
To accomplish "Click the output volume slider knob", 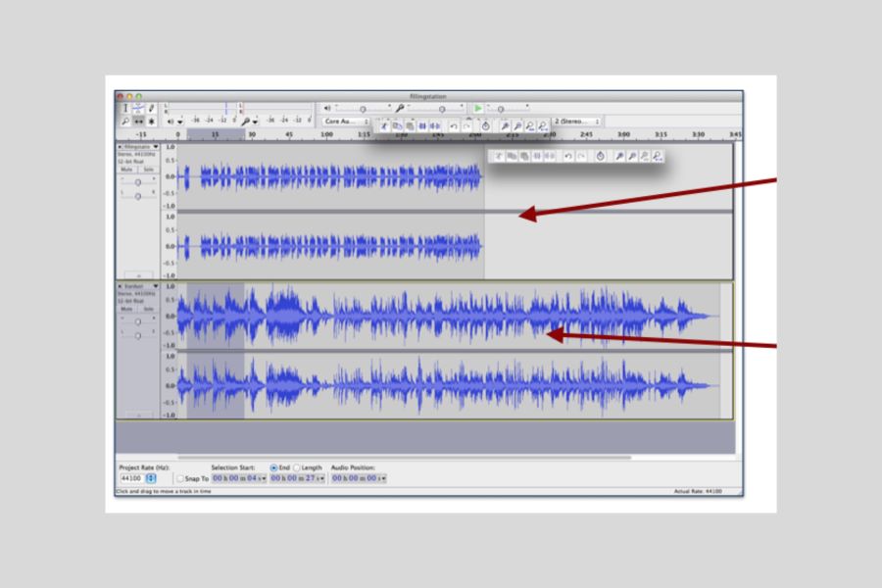I will pyautogui.click(x=363, y=109).
